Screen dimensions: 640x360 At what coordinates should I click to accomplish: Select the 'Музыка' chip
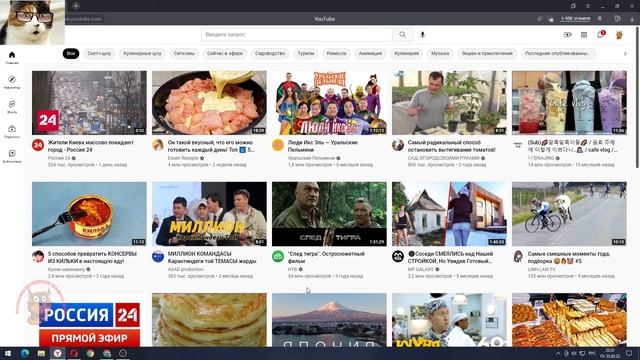pos(440,53)
